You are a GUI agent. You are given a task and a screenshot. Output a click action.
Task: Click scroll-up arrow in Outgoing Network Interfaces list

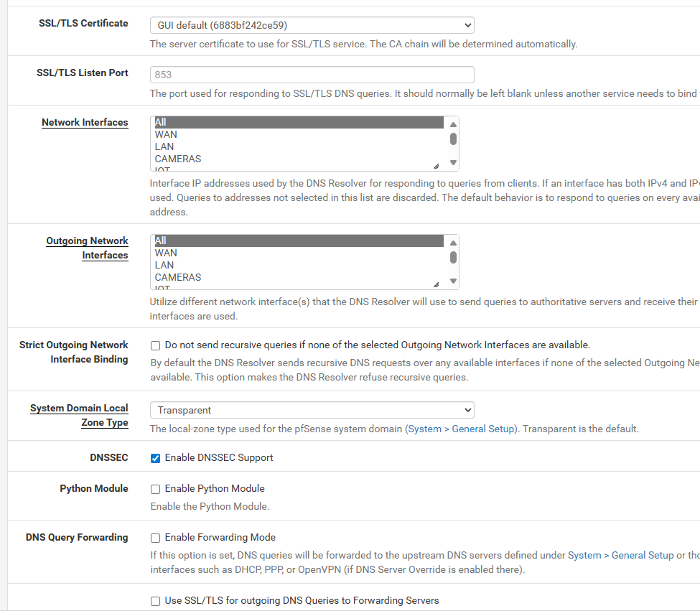(x=453, y=243)
